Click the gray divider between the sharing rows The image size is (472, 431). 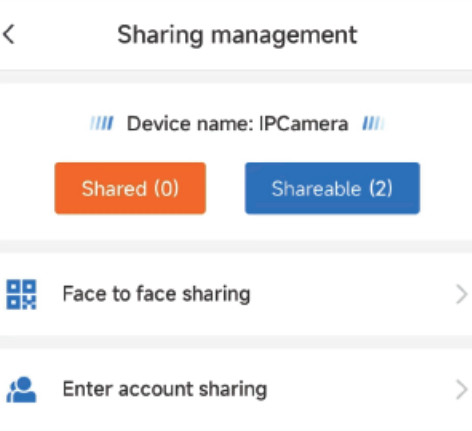coord(236,342)
